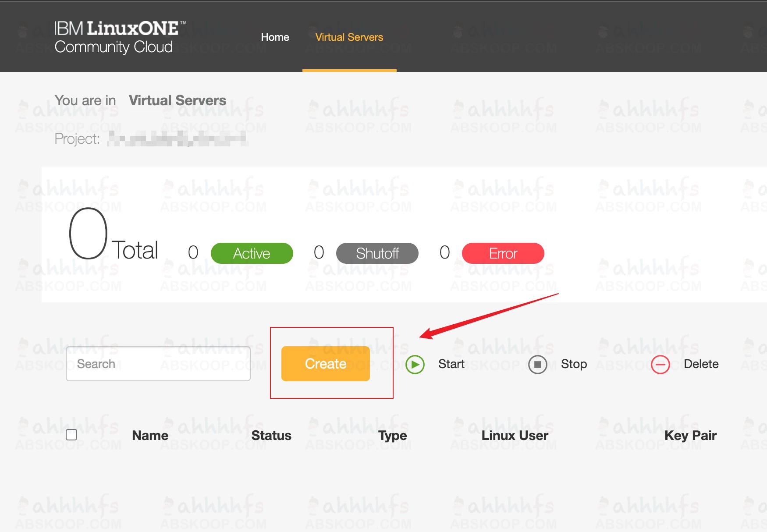The image size is (767, 532).
Task: Sort by the Name column header
Action: click(150, 436)
